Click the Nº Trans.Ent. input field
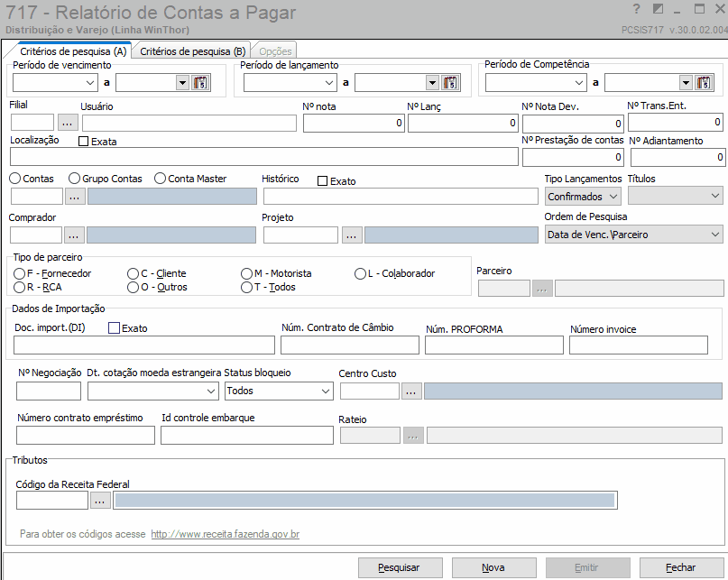The height and width of the screenshot is (580, 728). [676, 122]
